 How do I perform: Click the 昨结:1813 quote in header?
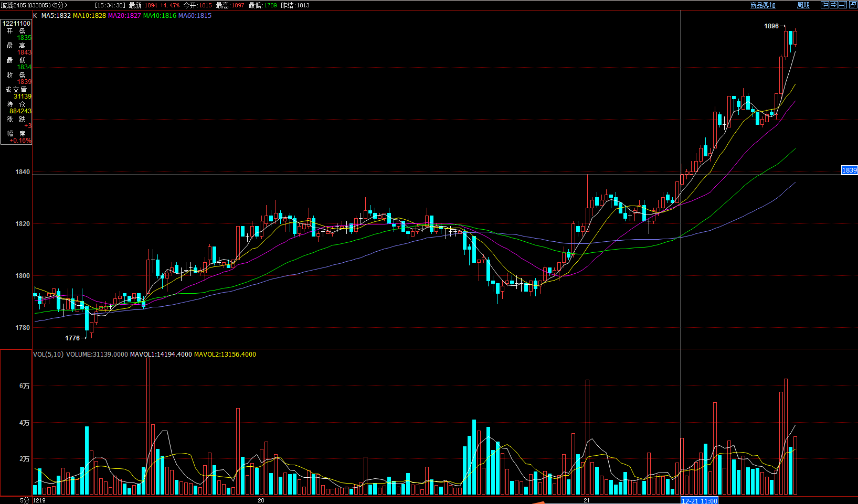[295, 5]
